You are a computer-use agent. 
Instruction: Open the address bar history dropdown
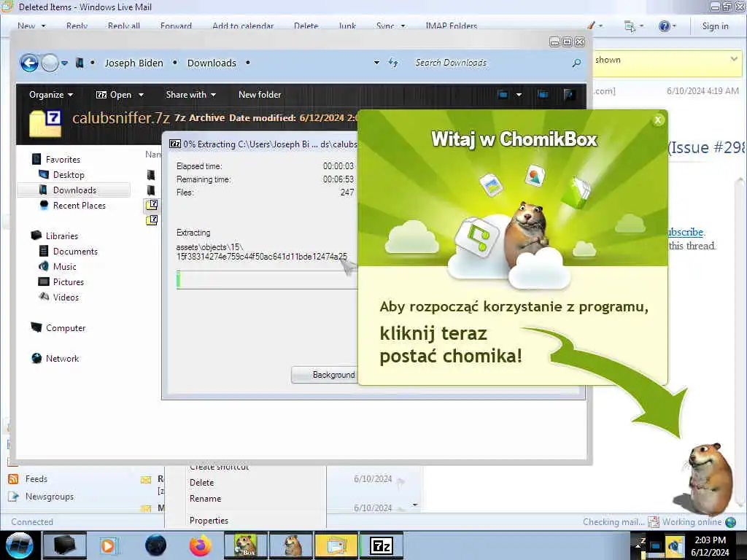coord(376,63)
